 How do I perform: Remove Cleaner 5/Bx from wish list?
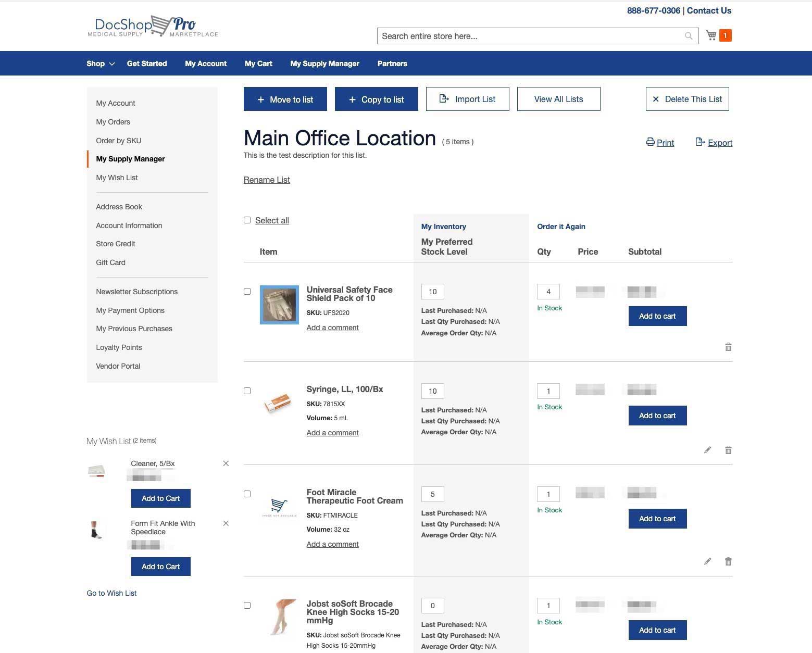[226, 463]
